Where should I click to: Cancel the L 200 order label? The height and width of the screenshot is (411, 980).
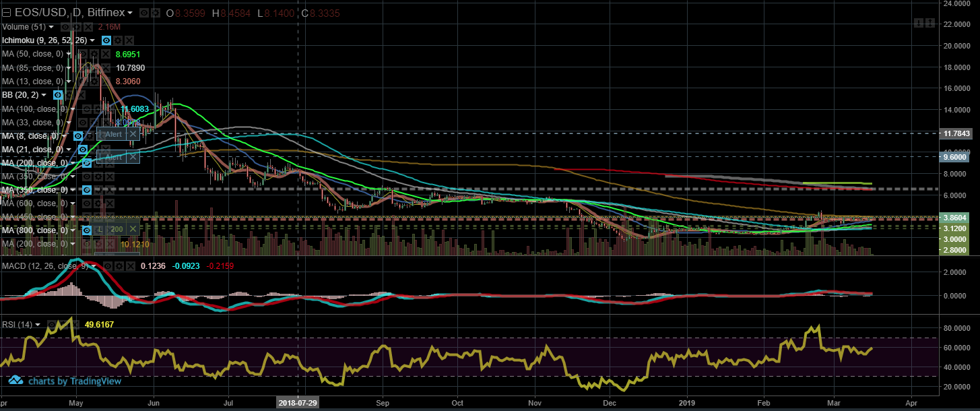(133, 229)
